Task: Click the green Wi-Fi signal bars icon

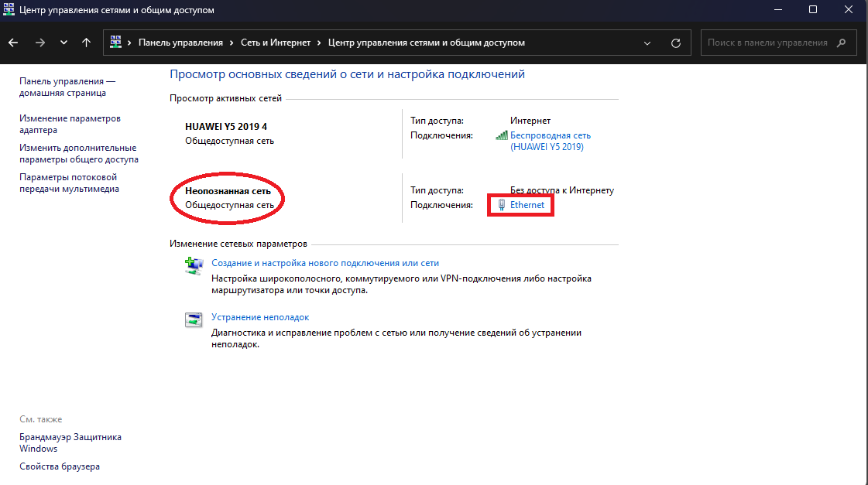Action: [x=501, y=135]
